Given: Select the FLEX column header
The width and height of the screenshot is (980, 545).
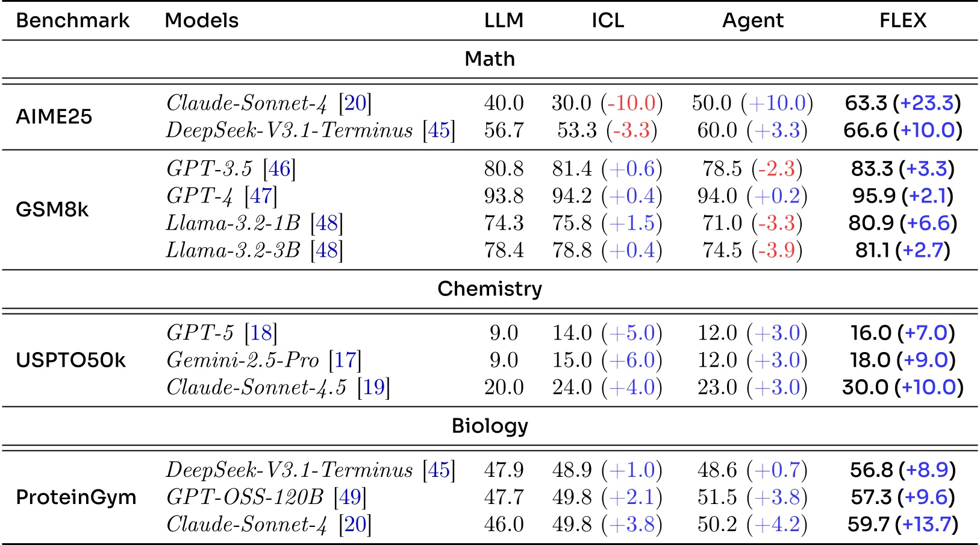Looking at the screenshot, I should coord(902,20).
